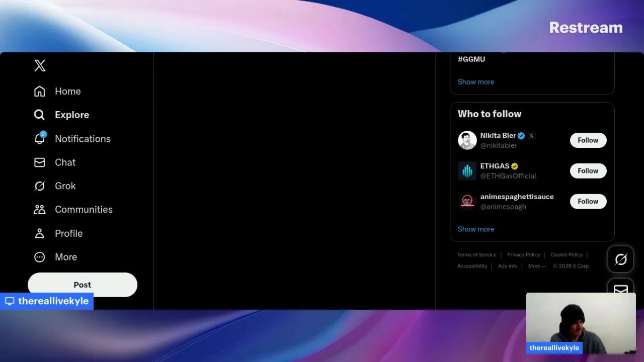Screen dimensions: 644x362
Task: Click Nikita Bier's blue verified badge
Action: [521, 136]
